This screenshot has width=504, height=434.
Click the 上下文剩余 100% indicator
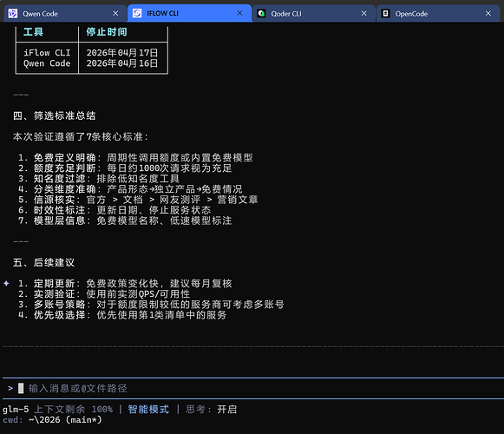coord(73,409)
